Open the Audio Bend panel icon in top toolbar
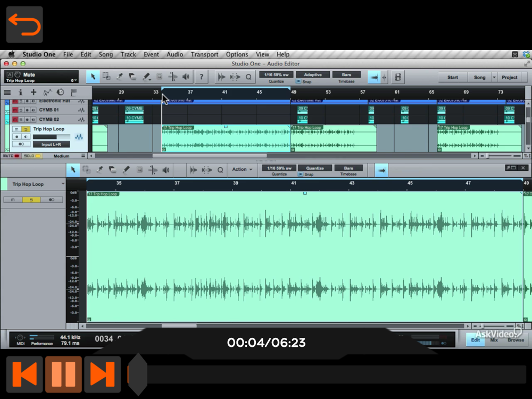Screen dimensions: 532x399 [x=235, y=77]
